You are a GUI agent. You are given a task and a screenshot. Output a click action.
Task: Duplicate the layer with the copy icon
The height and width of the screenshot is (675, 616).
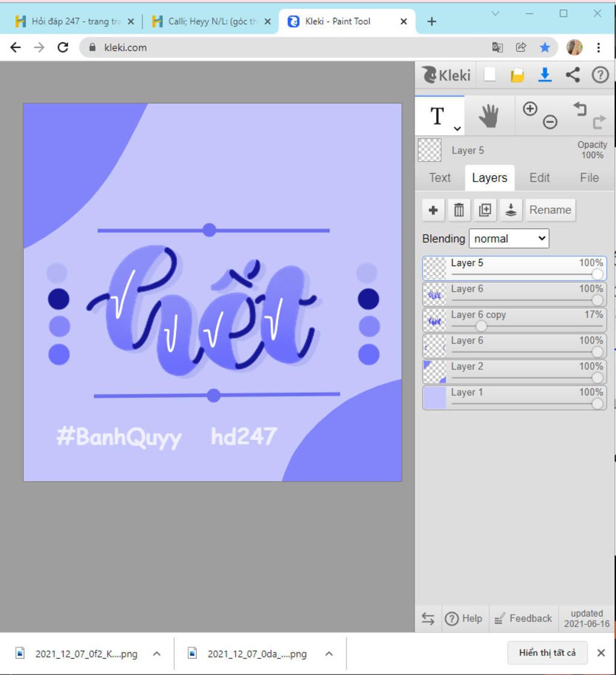point(485,210)
